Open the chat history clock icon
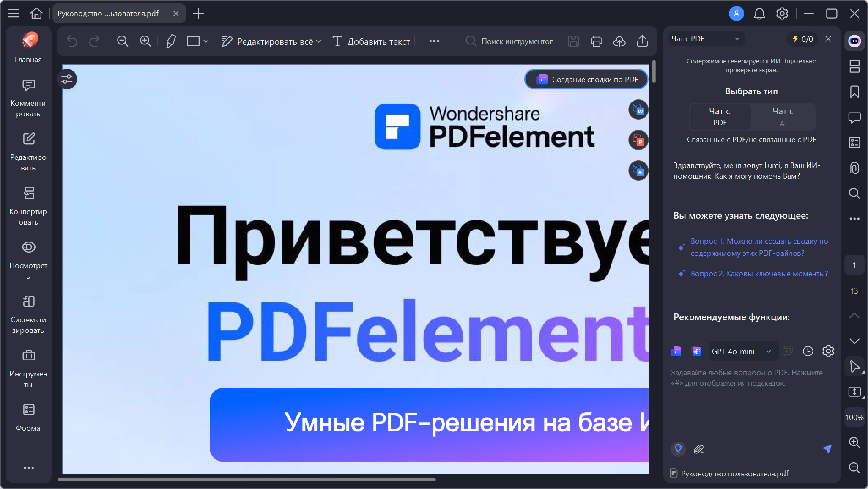The height and width of the screenshot is (489, 868). tap(808, 351)
